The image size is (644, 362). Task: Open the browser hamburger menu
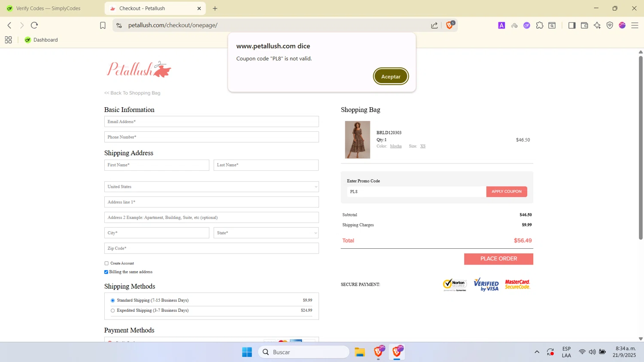635,25
